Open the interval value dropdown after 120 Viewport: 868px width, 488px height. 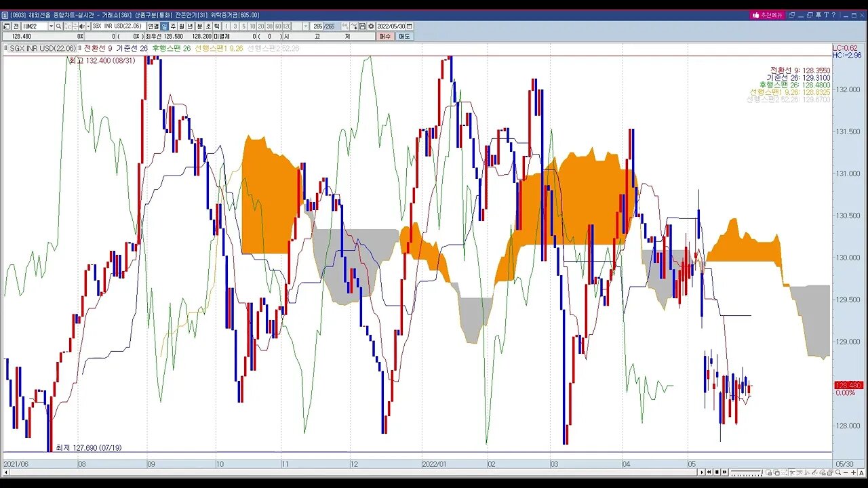click(x=306, y=26)
